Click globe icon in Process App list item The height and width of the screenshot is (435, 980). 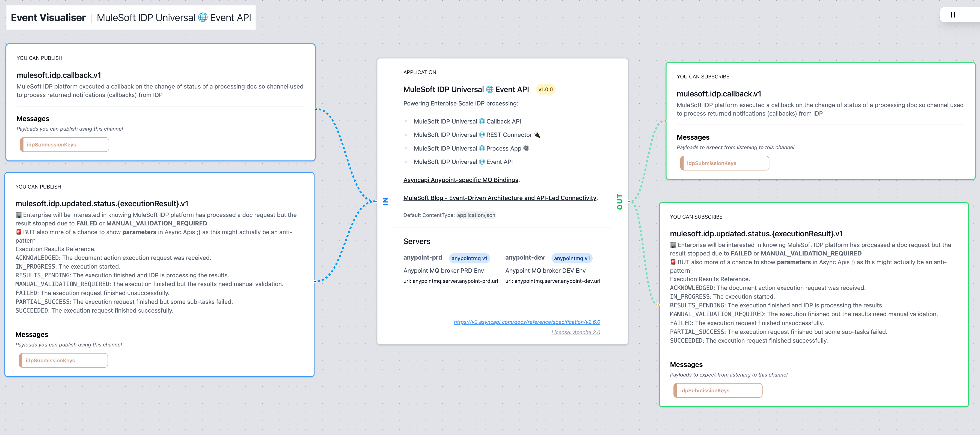pos(482,149)
